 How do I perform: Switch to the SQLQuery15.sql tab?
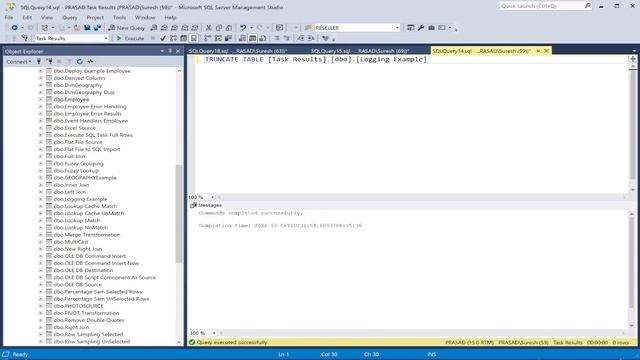click(360, 51)
